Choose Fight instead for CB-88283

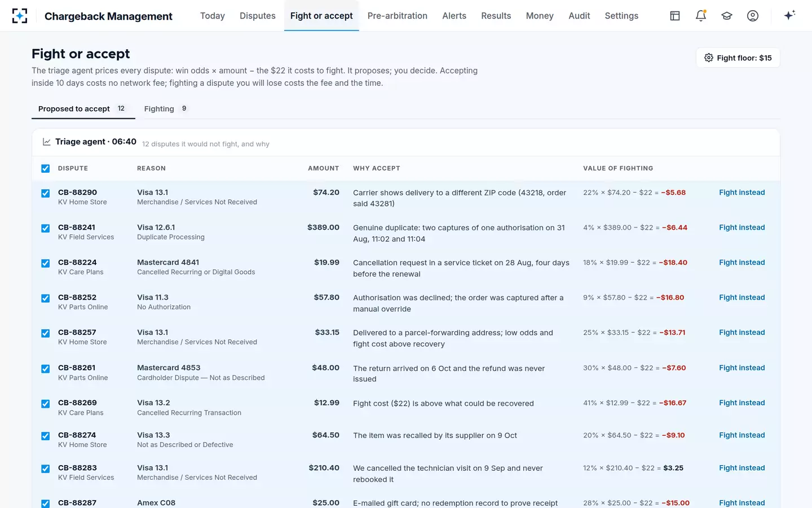(x=742, y=468)
